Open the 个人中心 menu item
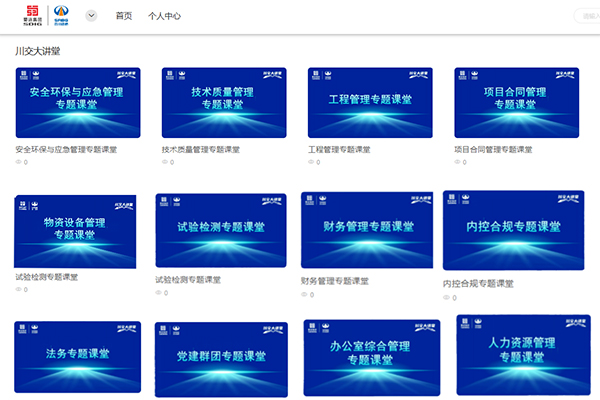The height and width of the screenshot is (400, 600). (165, 16)
